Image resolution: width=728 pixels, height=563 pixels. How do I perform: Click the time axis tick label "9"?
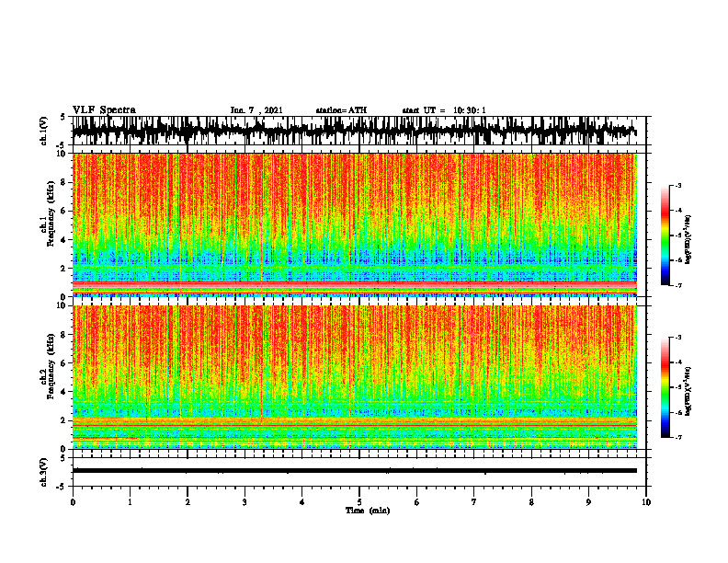[588, 502]
